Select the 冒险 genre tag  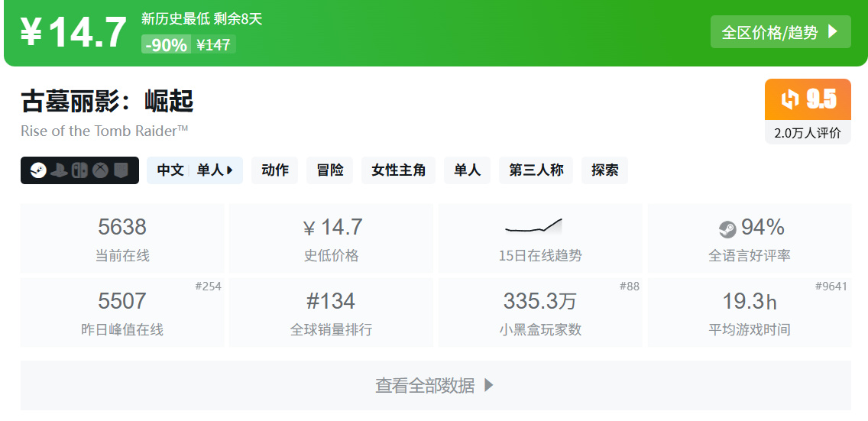tap(329, 170)
